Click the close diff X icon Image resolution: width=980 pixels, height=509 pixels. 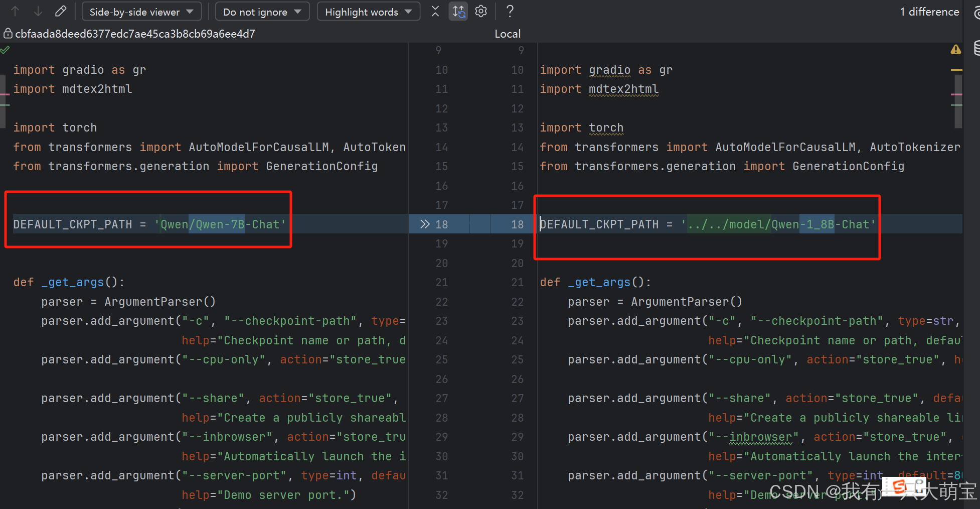pyautogui.click(x=435, y=11)
